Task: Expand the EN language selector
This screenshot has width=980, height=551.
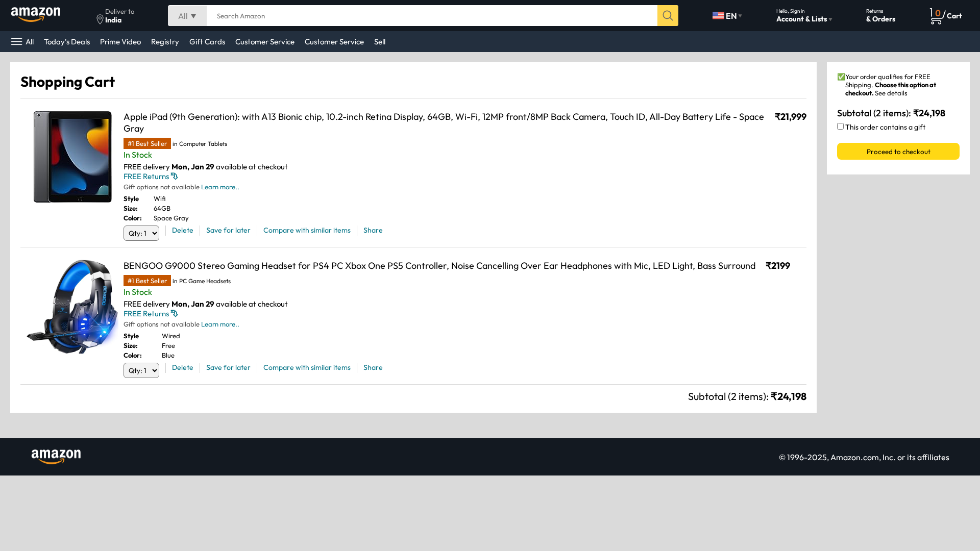Action: [x=727, y=16]
